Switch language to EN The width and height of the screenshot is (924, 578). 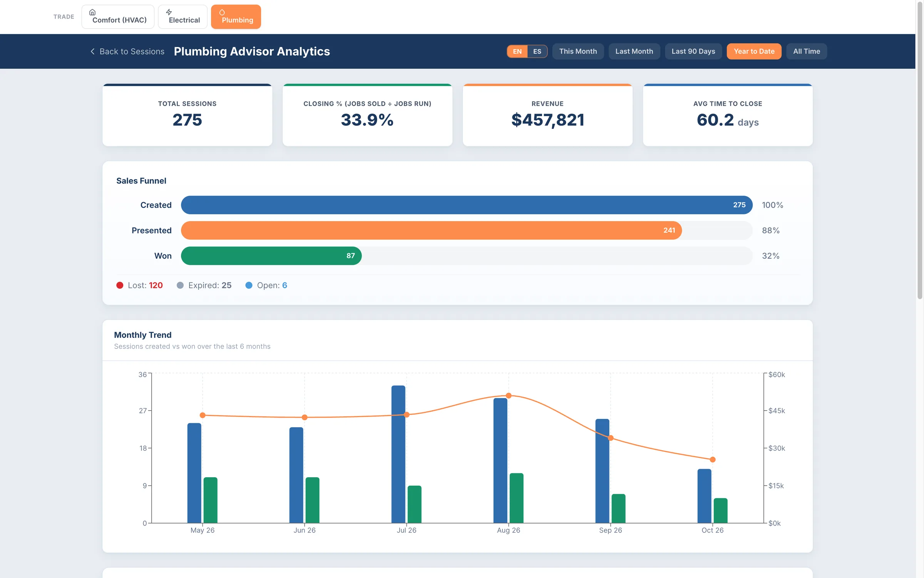click(517, 51)
